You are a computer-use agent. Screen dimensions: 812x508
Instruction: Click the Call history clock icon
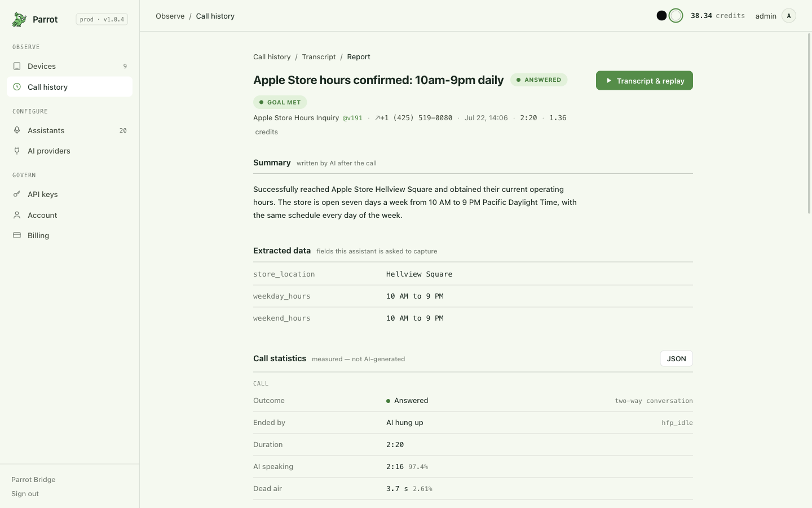click(x=17, y=87)
